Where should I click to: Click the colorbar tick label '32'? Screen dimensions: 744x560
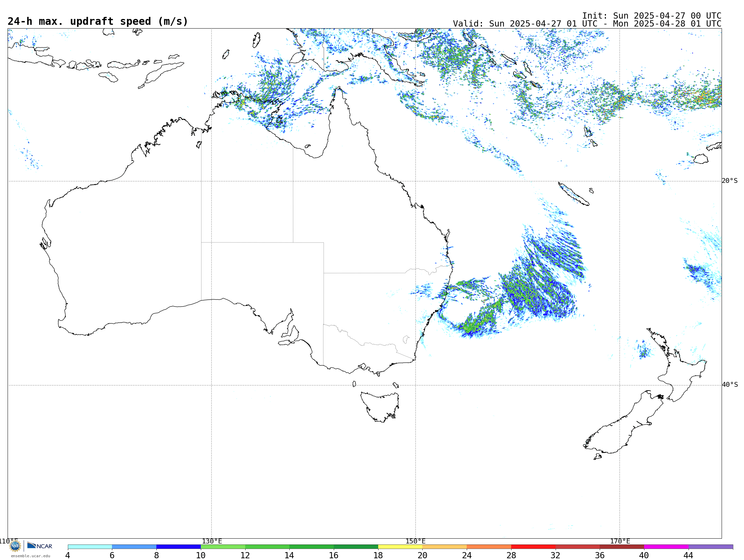[x=556, y=556]
